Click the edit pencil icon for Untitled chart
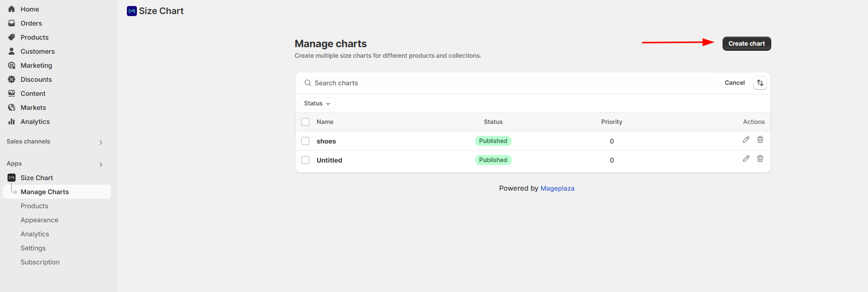This screenshot has width=868, height=292. [x=746, y=159]
